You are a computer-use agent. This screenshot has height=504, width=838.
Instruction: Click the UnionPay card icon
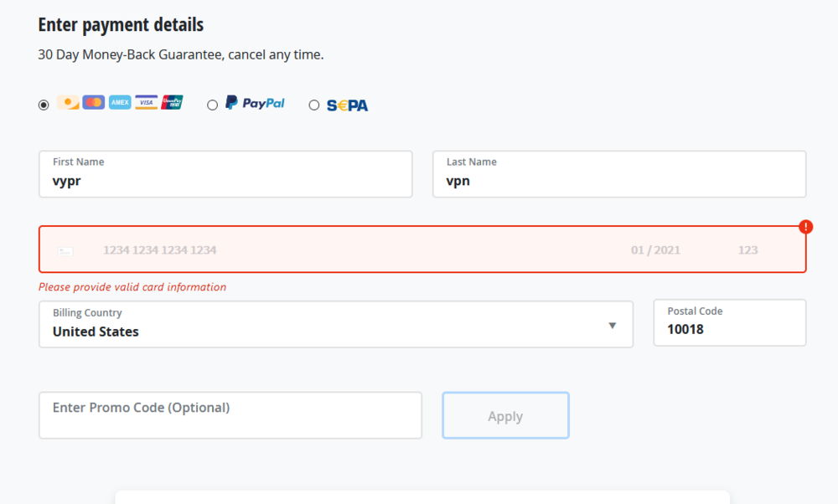[x=172, y=103]
